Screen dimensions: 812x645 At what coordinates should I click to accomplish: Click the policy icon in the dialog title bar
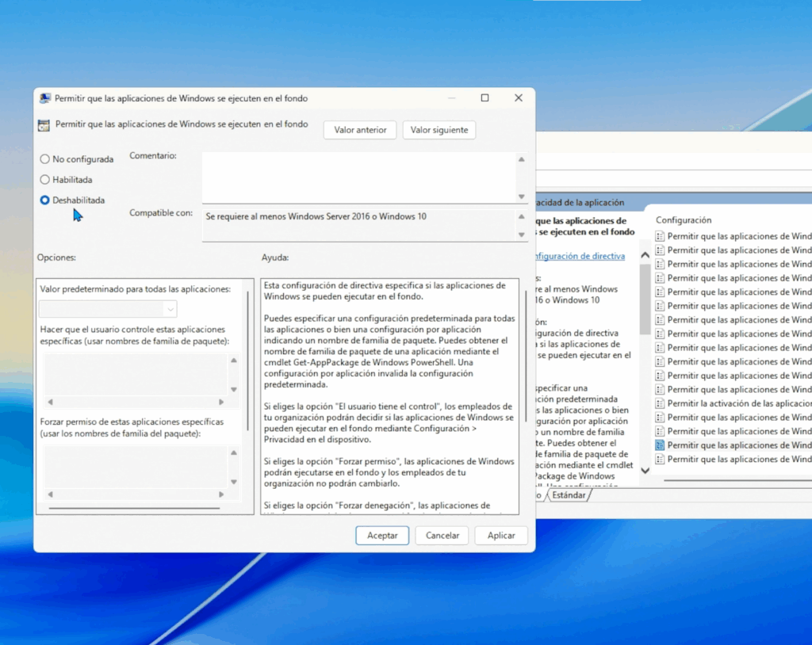(x=44, y=97)
